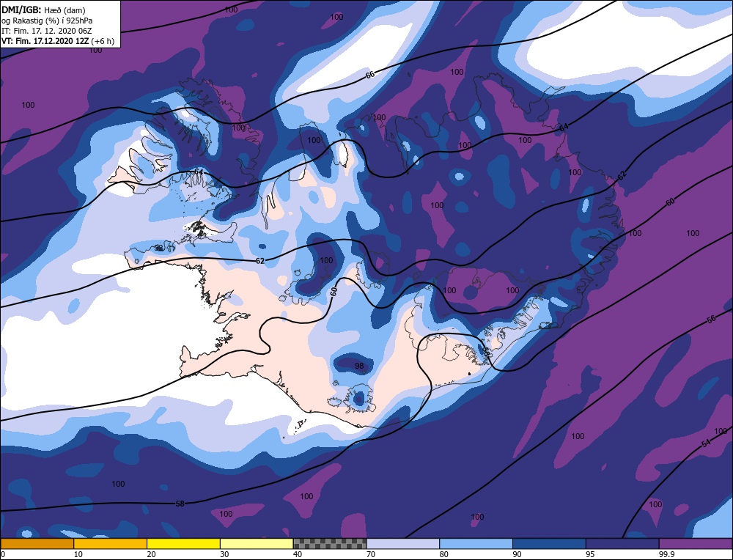
Task: Click the '70' legend scale value
Action: tap(371, 554)
